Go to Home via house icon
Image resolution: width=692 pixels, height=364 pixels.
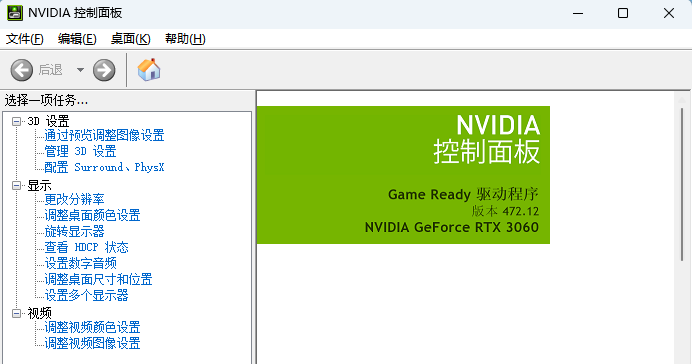tap(149, 70)
